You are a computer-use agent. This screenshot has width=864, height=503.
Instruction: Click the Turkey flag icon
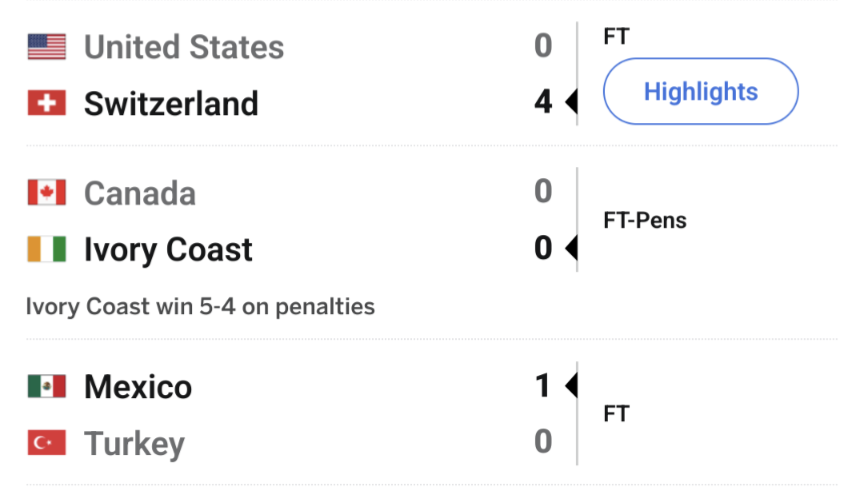(47, 442)
